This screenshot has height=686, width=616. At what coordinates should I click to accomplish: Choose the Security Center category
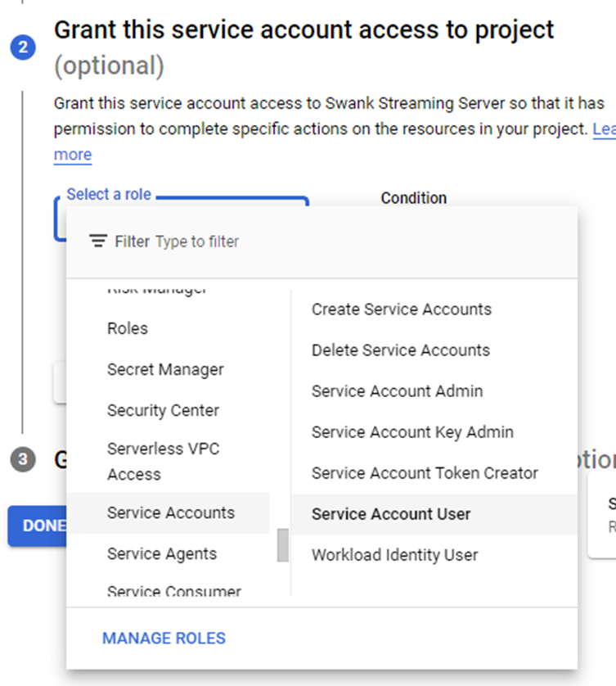point(163,410)
